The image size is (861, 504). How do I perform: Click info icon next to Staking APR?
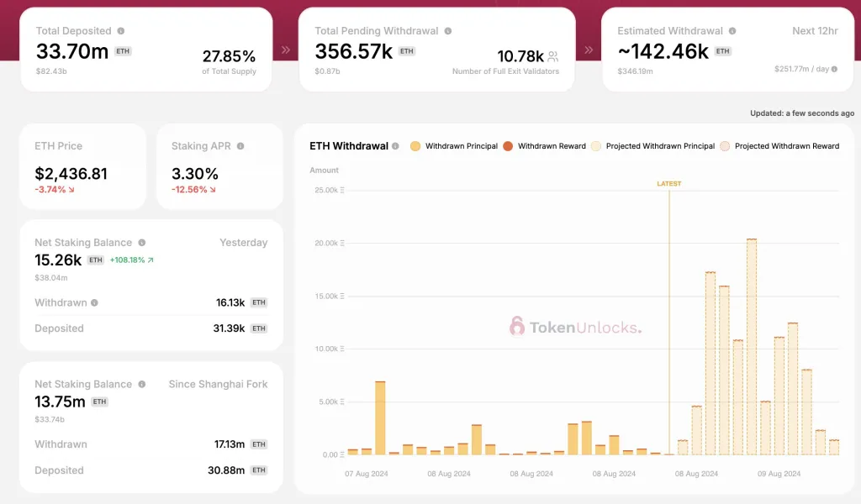240,146
